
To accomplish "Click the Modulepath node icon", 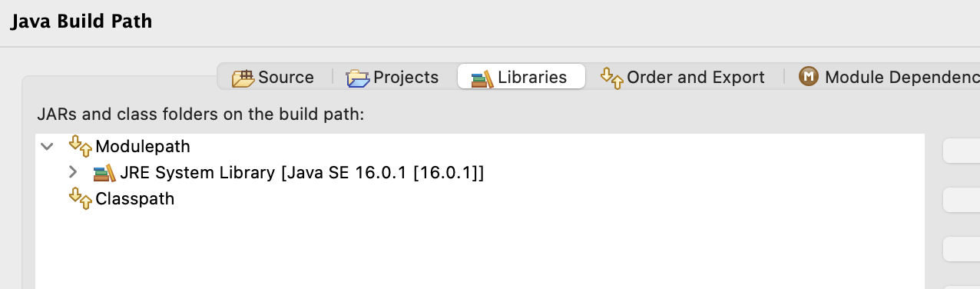I will 81,145.
